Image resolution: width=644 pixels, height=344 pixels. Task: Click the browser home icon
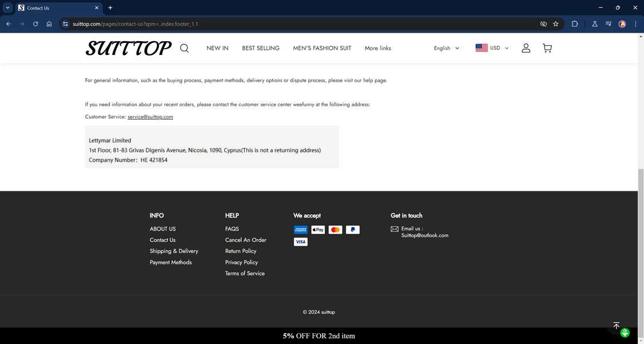[49, 24]
